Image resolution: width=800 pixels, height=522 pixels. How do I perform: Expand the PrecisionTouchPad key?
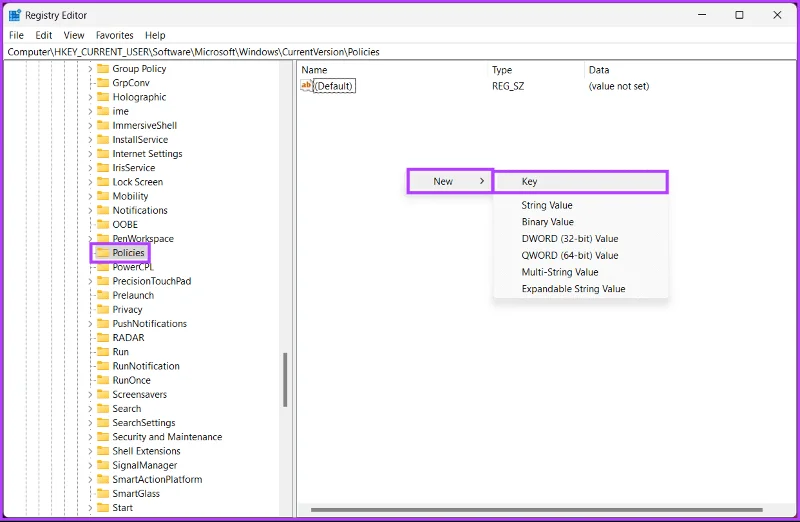coord(90,281)
